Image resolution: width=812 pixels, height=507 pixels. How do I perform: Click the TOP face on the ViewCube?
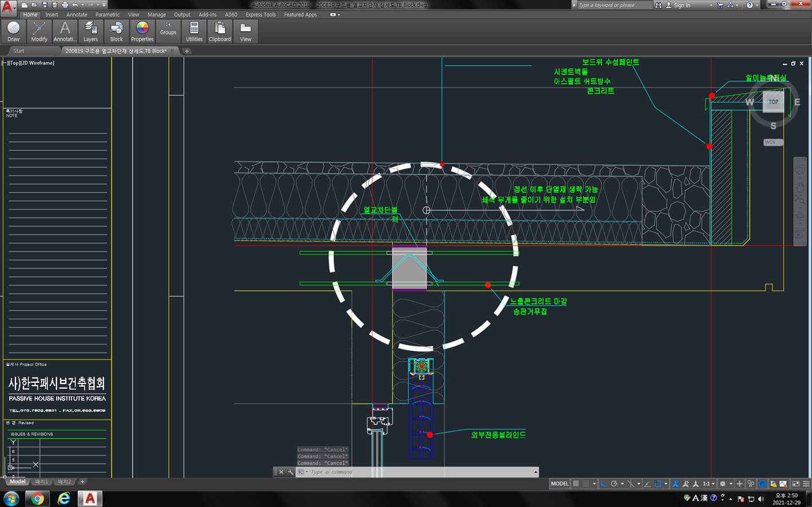tap(773, 102)
